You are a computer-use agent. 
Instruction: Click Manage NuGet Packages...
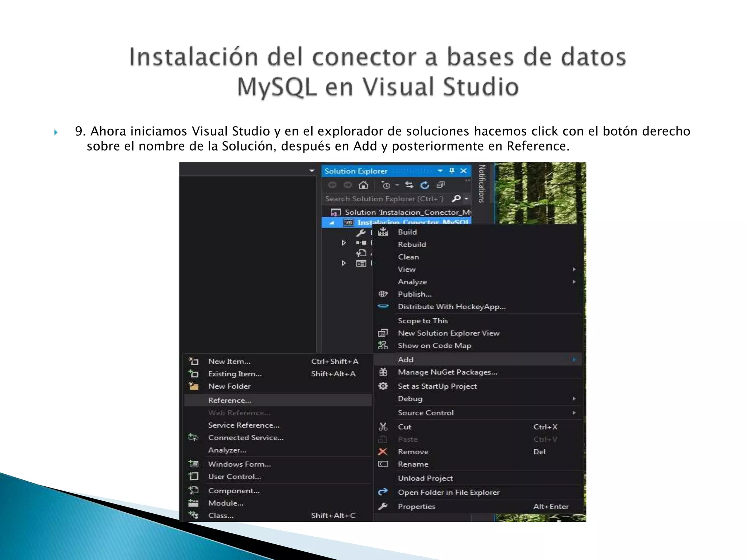[x=478, y=372]
